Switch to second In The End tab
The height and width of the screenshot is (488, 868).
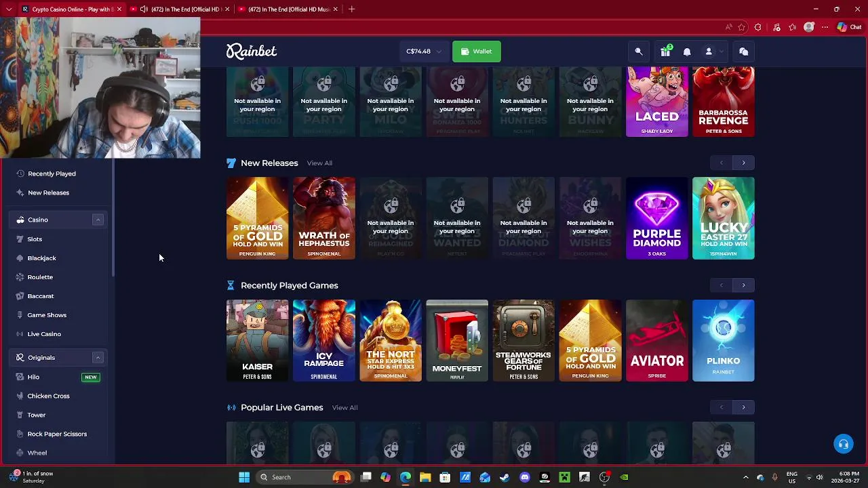click(x=180, y=9)
